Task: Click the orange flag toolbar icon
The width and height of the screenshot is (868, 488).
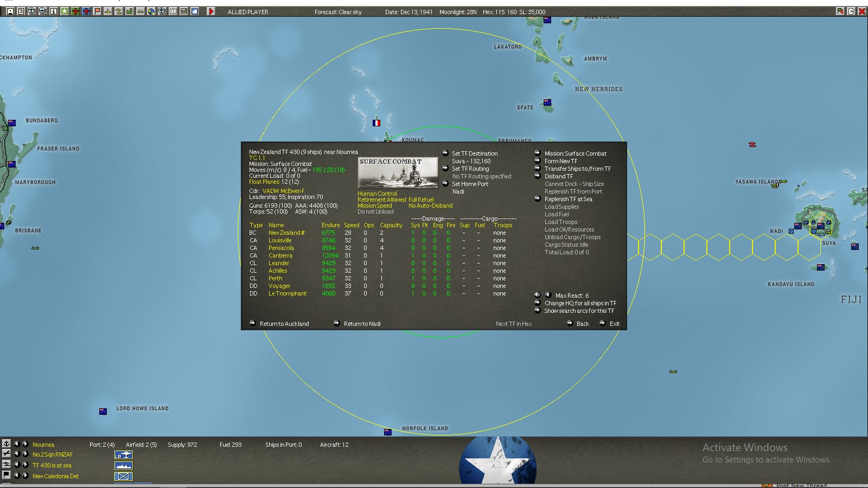Action: [97, 10]
